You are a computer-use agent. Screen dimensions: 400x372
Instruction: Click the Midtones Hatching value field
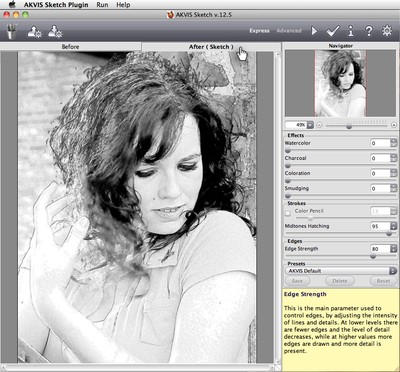[380, 226]
